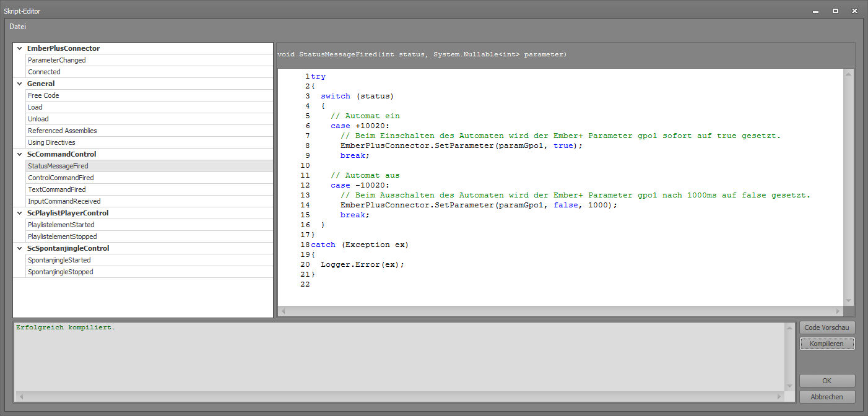The image size is (868, 416).
Task: Select the Unload script entry
Action: (149, 119)
